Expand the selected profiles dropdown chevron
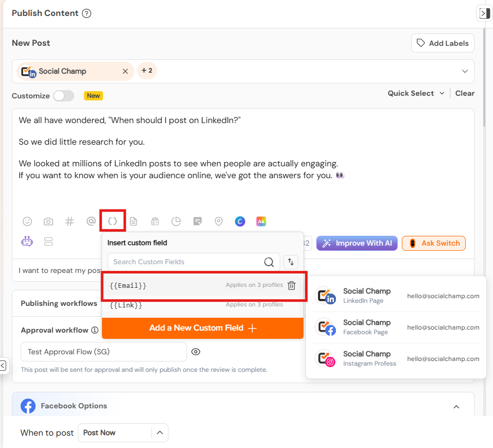493x448 pixels. click(465, 72)
